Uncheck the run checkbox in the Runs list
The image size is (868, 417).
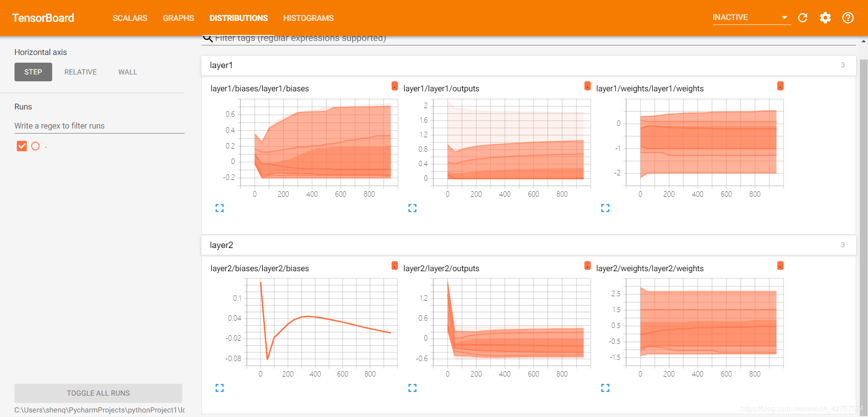(x=22, y=146)
